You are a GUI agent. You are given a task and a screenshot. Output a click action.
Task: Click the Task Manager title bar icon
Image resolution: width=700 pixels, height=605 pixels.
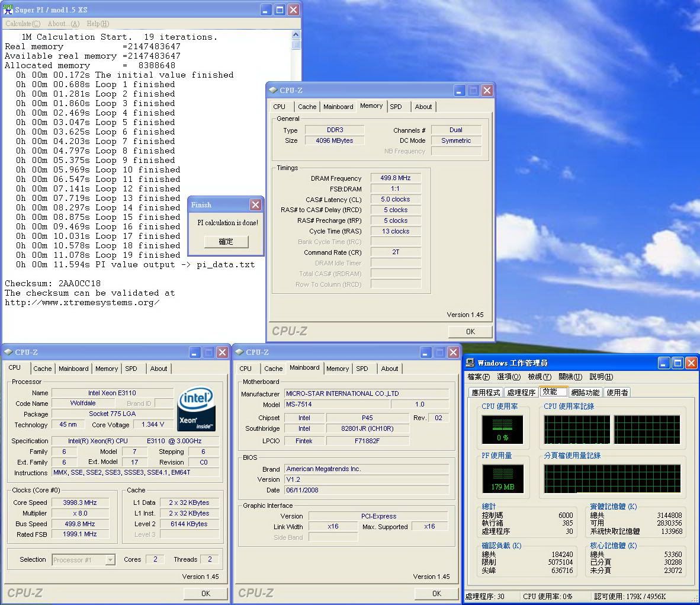pyautogui.click(x=471, y=363)
